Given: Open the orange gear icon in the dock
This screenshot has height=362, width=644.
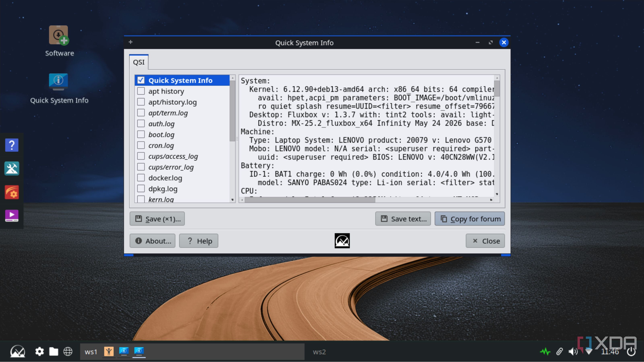Looking at the screenshot, I should [x=12, y=192].
